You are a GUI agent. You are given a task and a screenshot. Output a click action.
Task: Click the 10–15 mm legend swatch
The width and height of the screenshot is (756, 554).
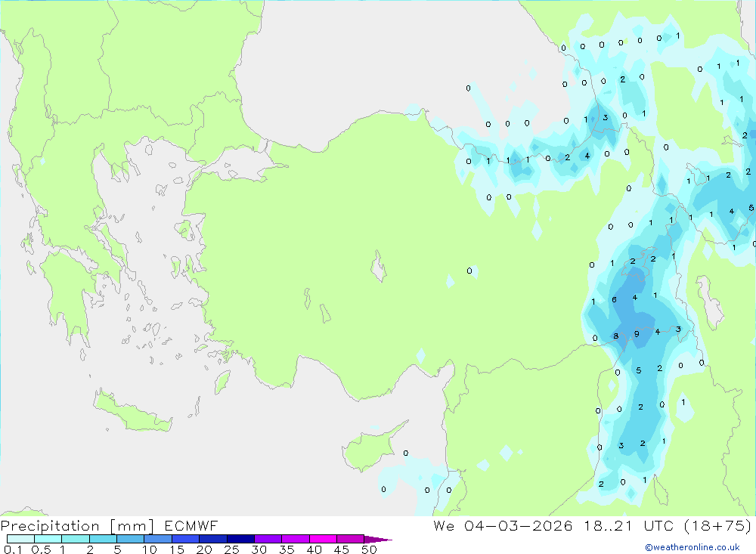(158, 539)
